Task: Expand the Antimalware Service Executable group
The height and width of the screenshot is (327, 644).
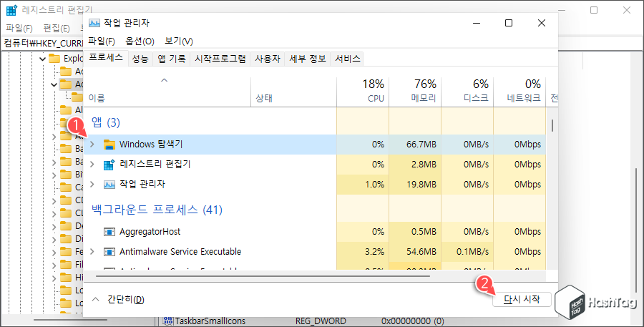Action: click(x=92, y=251)
